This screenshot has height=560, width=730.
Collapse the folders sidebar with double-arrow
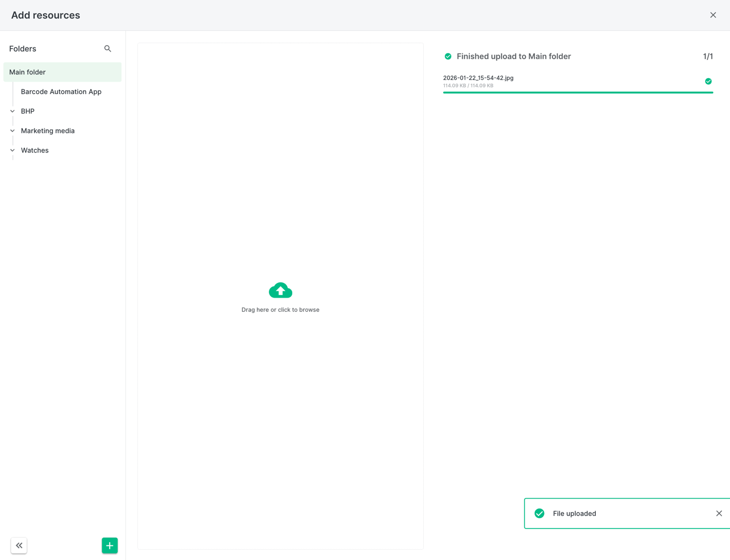[x=19, y=545]
